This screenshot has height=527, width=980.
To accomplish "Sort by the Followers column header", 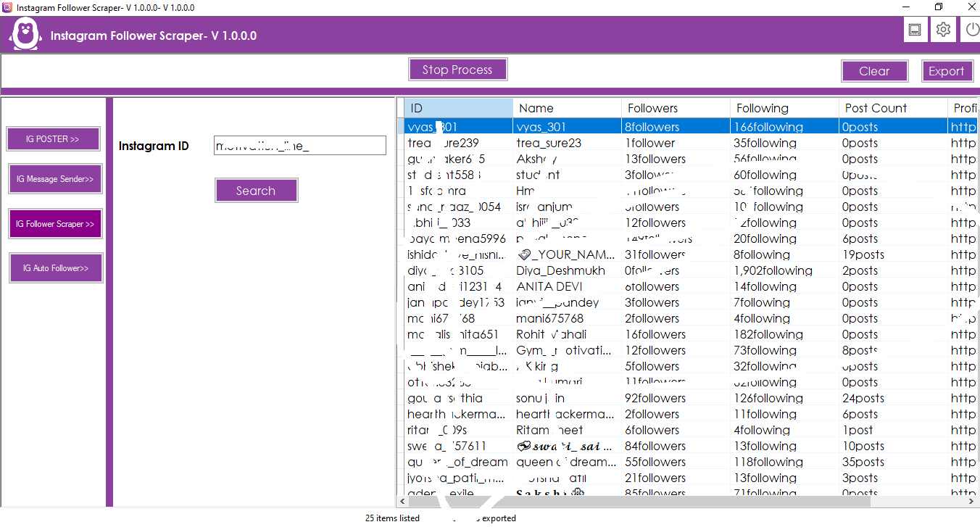I will [x=676, y=108].
